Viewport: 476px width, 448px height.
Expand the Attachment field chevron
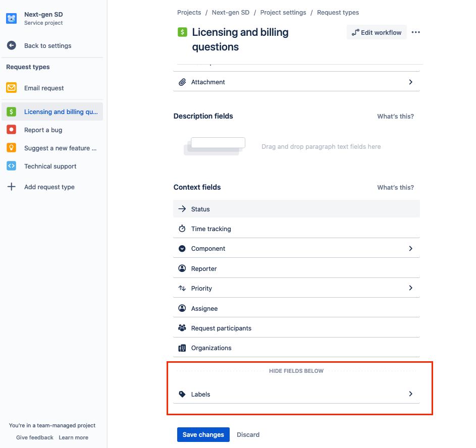click(411, 82)
